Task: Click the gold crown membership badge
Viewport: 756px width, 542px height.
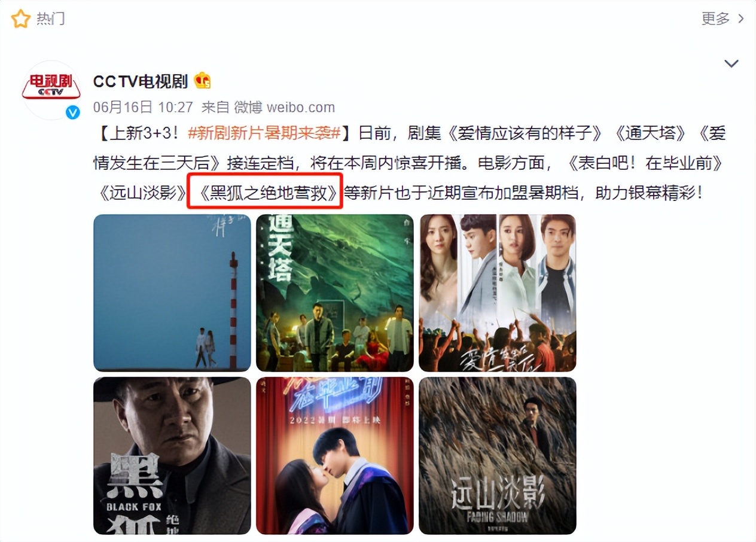Action: pos(203,81)
